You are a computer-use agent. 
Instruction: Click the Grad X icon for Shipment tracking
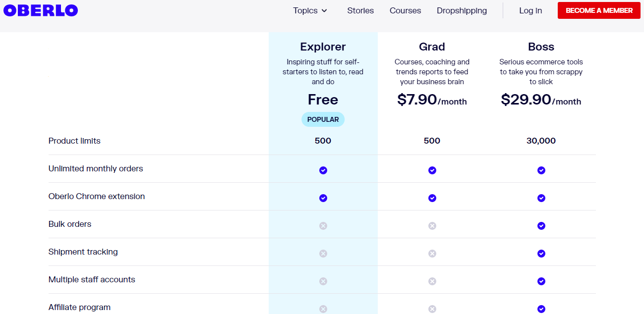pyautogui.click(x=432, y=253)
